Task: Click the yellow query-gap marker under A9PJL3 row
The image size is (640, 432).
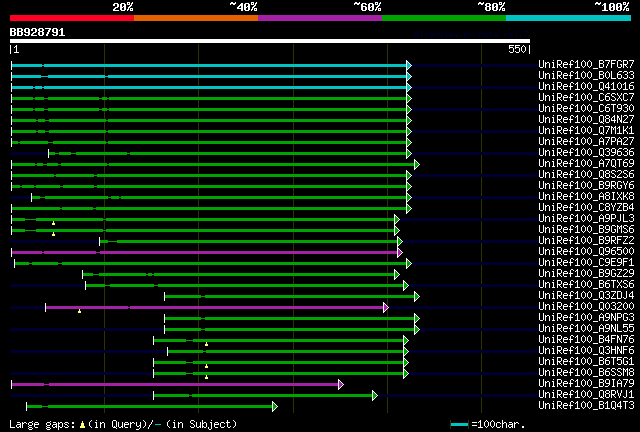Action: [53, 223]
